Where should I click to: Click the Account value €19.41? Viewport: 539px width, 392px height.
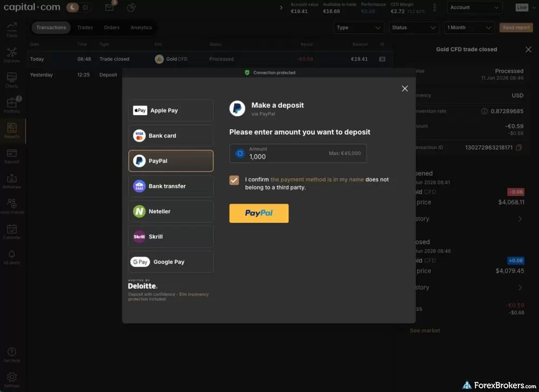[299, 11]
